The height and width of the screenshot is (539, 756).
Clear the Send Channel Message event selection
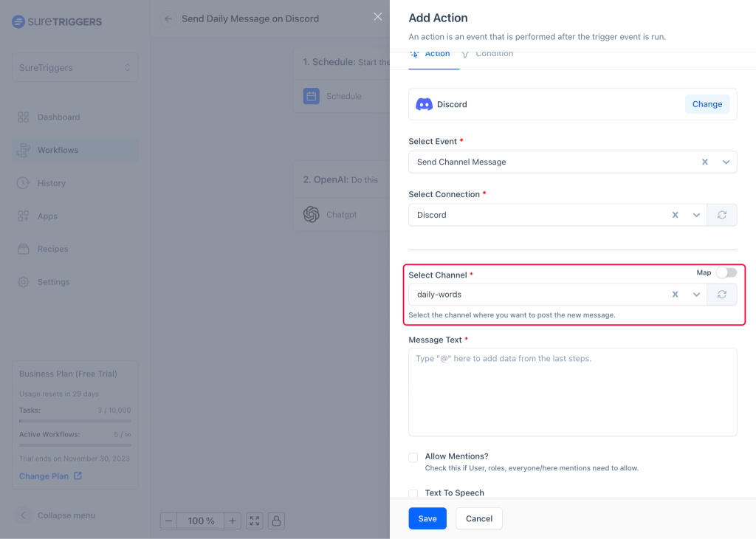[704, 162]
